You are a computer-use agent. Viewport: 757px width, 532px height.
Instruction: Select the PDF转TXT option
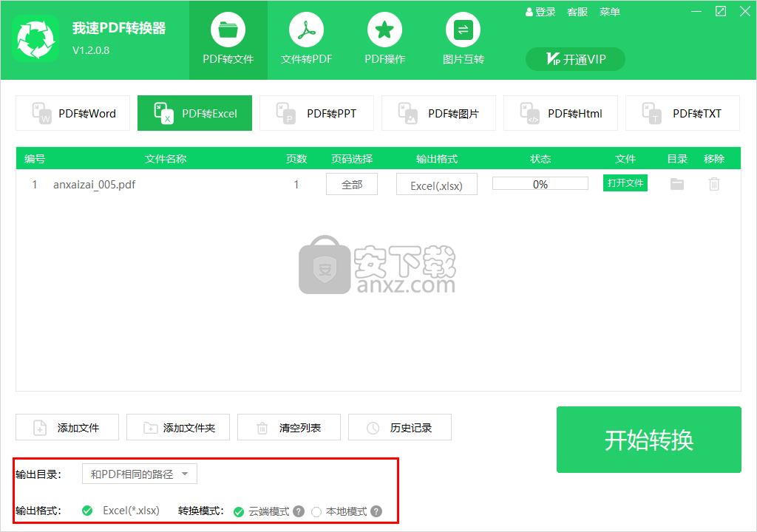point(682,114)
